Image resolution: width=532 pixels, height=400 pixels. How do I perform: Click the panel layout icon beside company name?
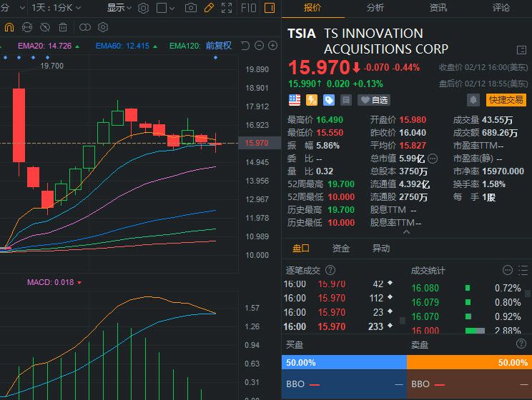click(521, 50)
